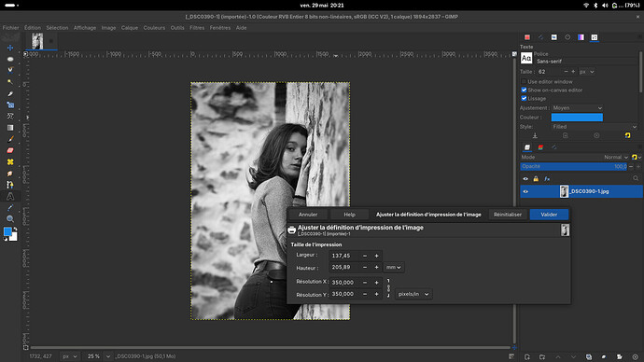Select the Paths tool
The height and width of the screenshot is (362, 644).
(10, 185)
